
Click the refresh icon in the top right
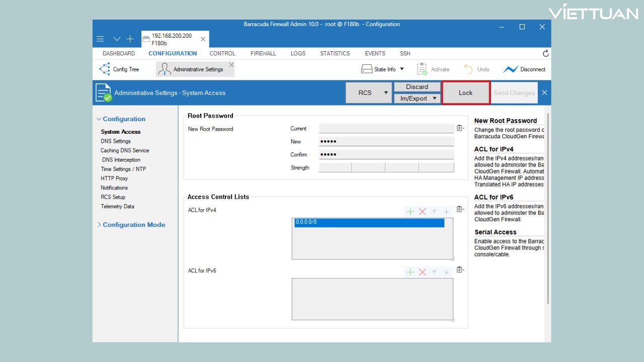point(545,53)
